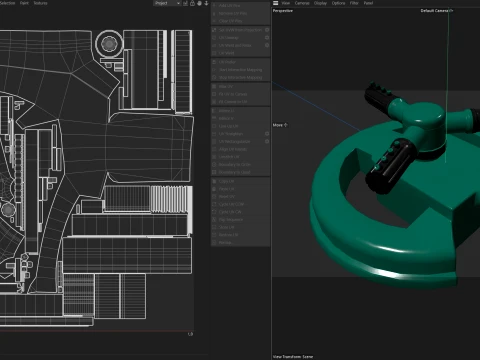Open UV Straighten settings gear
This screenshot has width=480, height=360.
click(267, 133)
